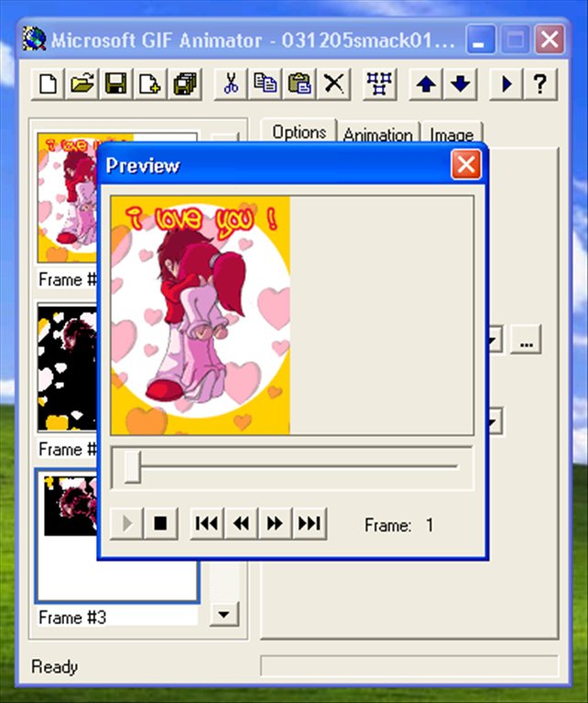Jump to first frame in Preview

pos(207,523)
